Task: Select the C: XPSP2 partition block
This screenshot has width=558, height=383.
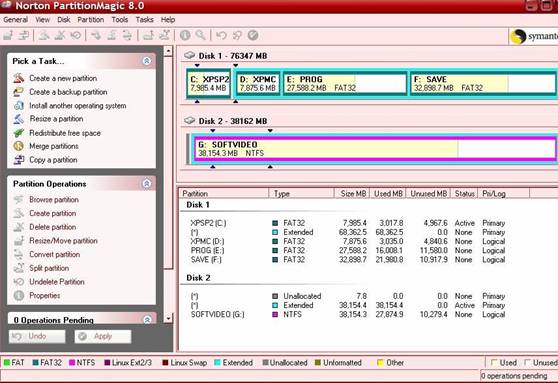Action: [209, 83]
